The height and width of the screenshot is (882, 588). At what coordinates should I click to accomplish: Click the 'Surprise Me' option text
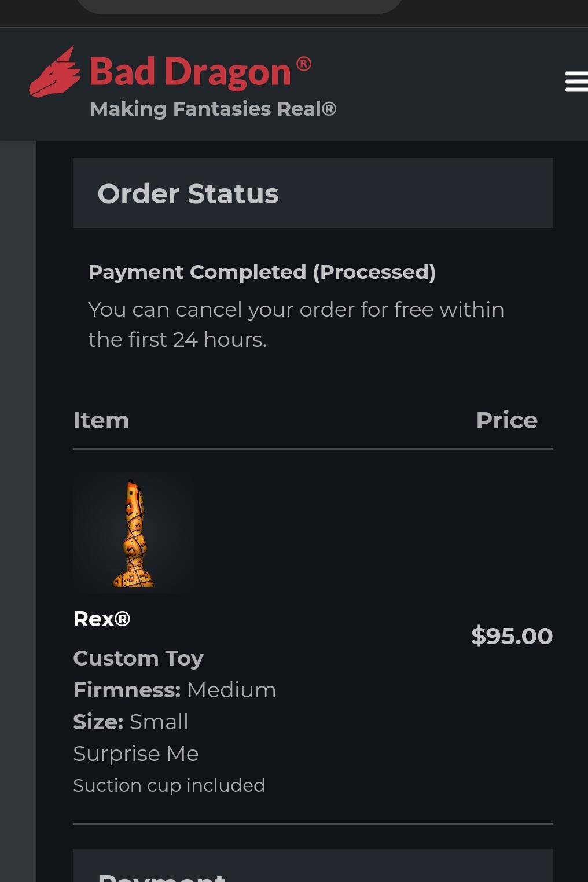(x=135, y=753)
